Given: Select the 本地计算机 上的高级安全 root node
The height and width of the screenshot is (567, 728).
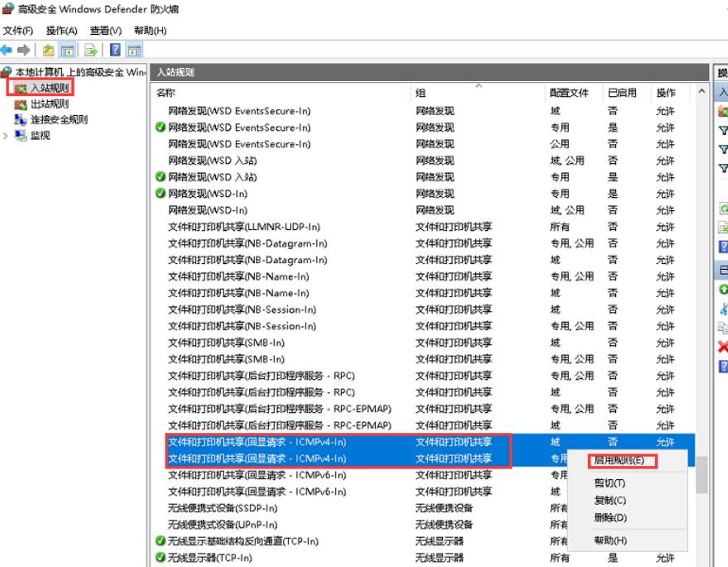Looking at the screenshot, I should [x=80, y=72].
